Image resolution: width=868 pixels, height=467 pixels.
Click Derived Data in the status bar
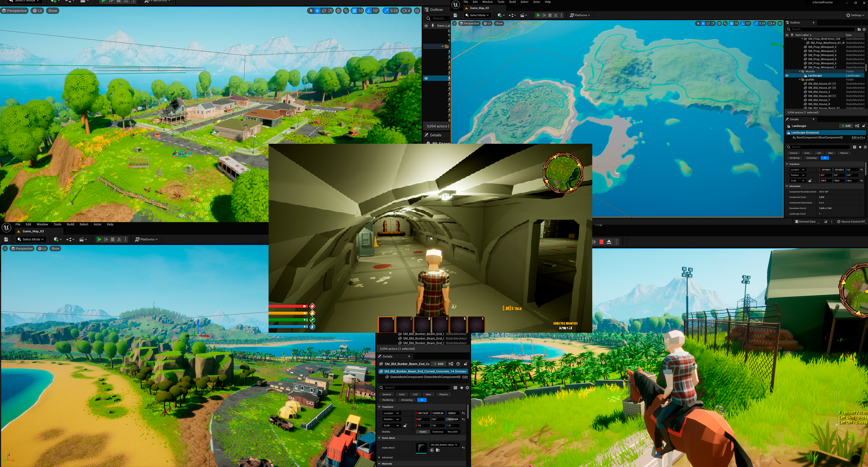point(805,221)
